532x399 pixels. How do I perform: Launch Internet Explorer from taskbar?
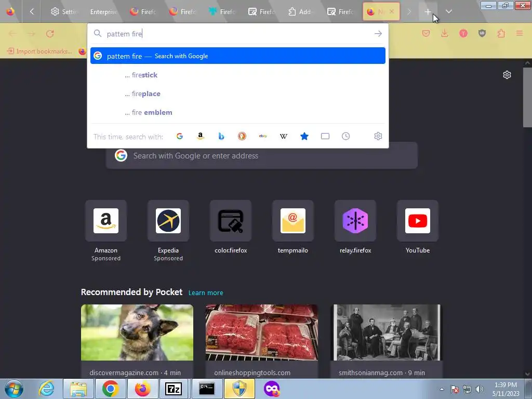tap(46, 389)
